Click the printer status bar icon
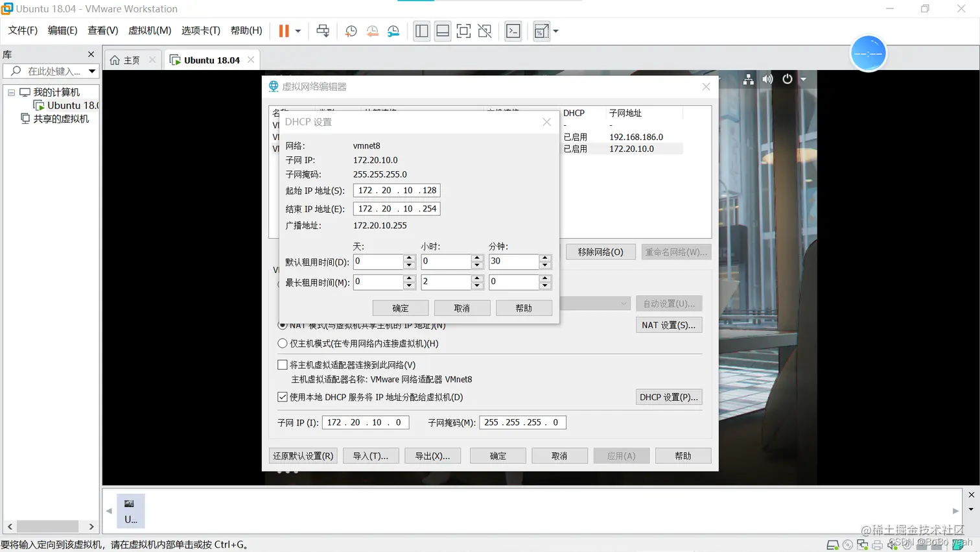 tap(878, 545)
